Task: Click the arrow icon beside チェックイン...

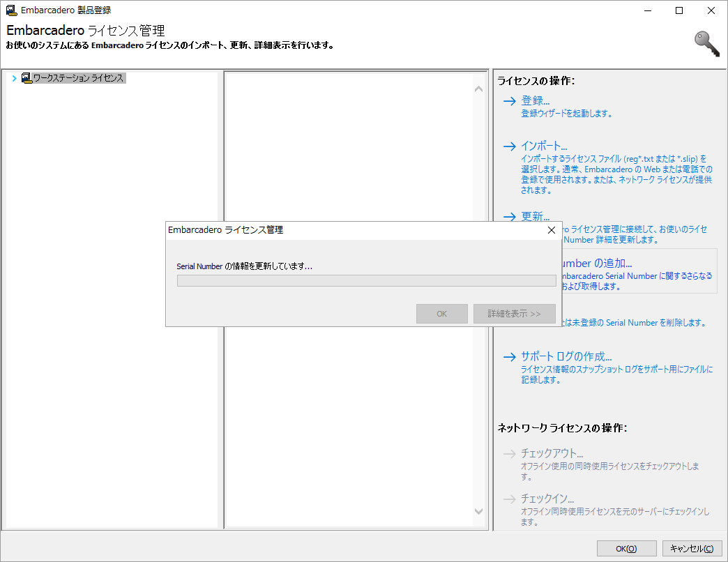Action: click(x=510, y=499)
